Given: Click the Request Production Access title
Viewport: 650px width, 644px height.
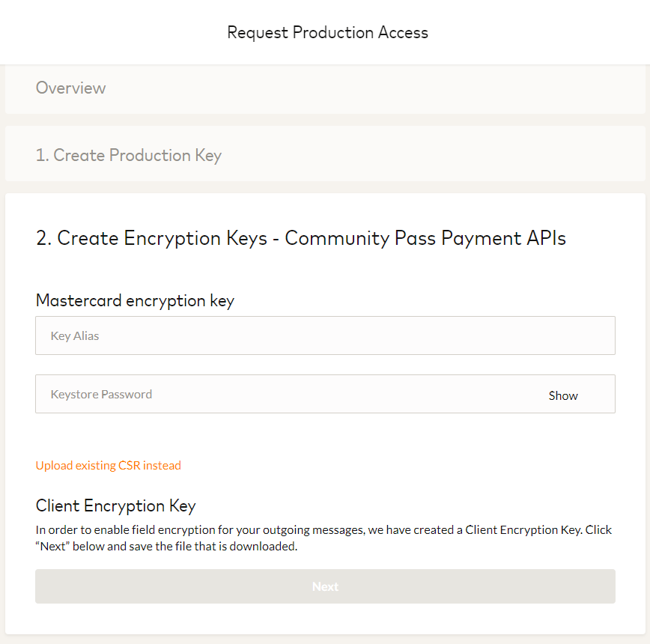Looking at the screenshot, I should [x=327, y=33].
